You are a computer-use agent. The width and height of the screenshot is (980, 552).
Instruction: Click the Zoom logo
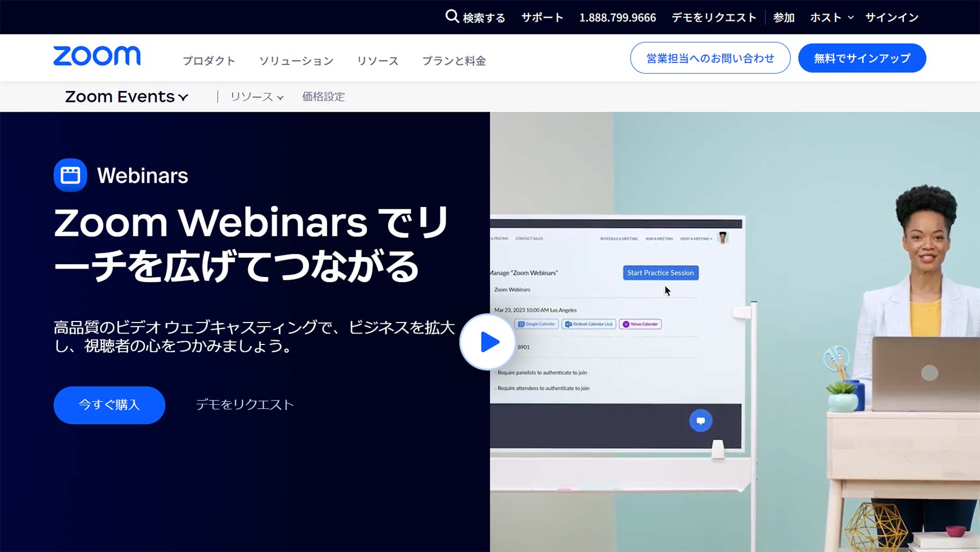click(97, 56)
